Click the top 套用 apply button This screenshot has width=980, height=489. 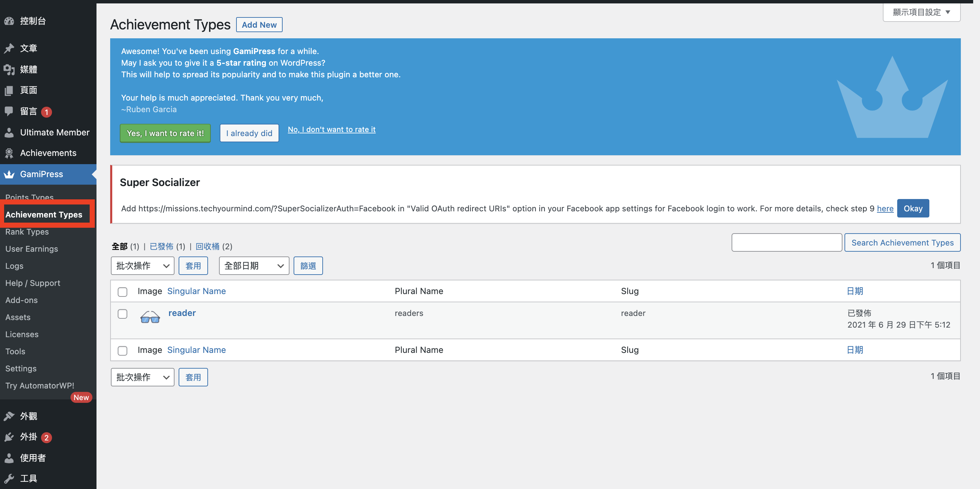pos(193,265)
